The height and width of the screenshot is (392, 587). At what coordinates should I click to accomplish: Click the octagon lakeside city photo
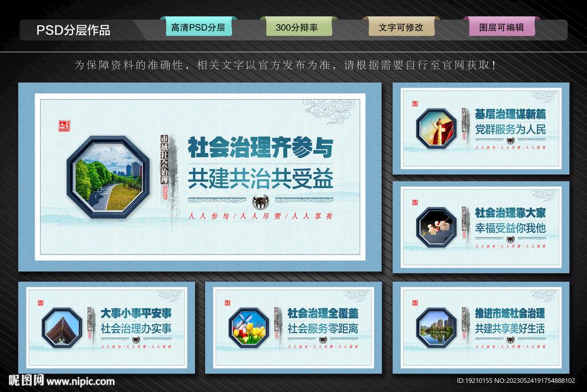coord(436,328)
